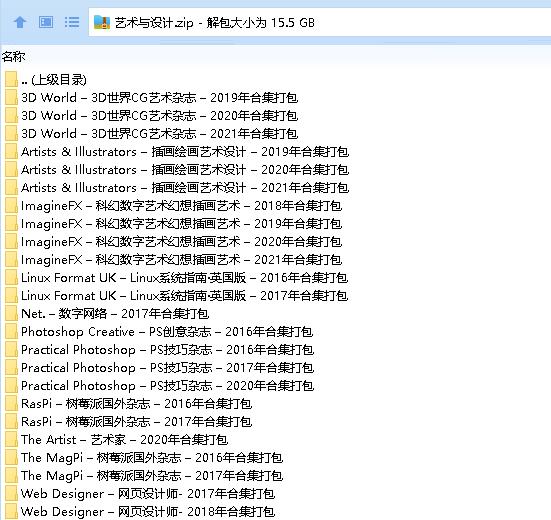Screen dimensions: 551x520
Task: Click folder icon of Net. 数字网络 2017年合集打包
Action: (11, 314)
